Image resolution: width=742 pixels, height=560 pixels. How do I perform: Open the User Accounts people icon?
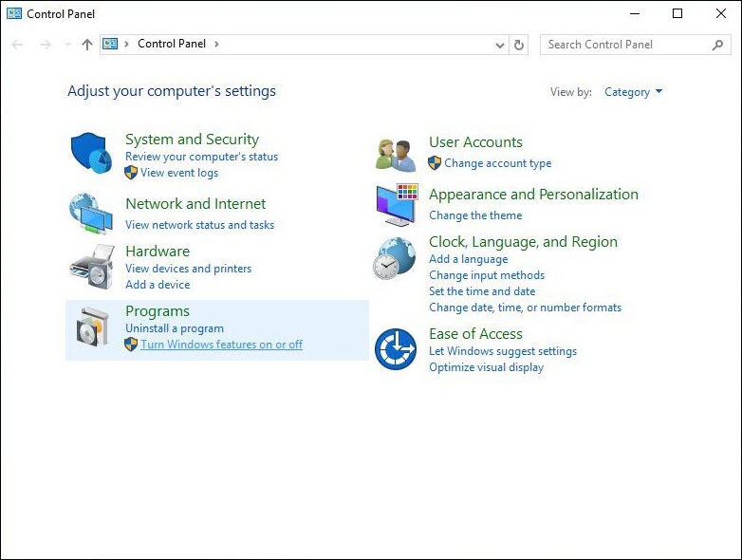coord(396,155)
